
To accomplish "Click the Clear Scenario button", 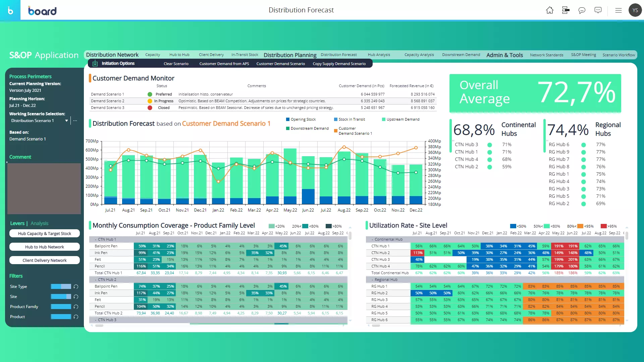I will click(x=176, y=63).
